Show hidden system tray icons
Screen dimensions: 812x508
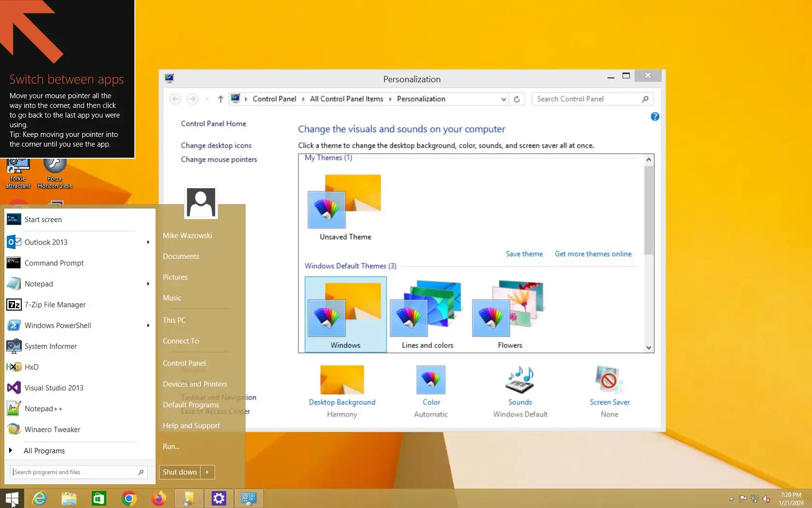731,499
